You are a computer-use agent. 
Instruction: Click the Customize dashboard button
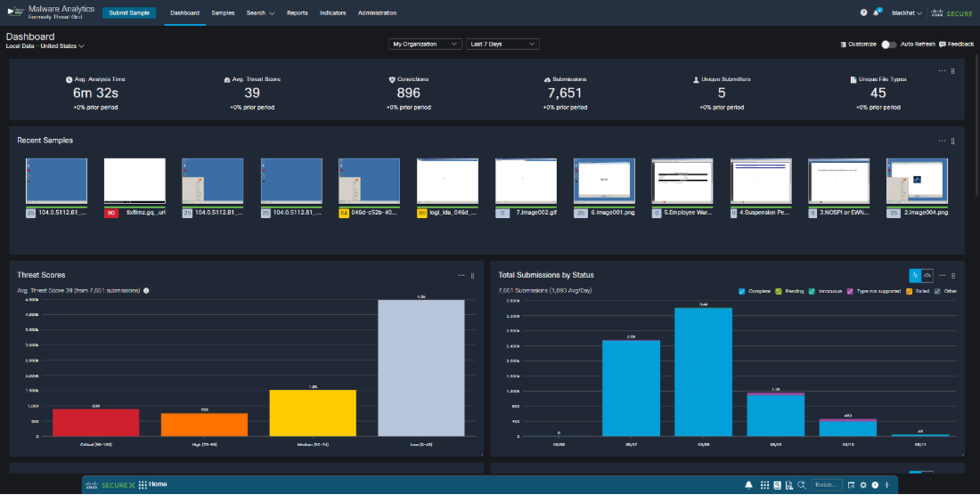click(858, 45)
